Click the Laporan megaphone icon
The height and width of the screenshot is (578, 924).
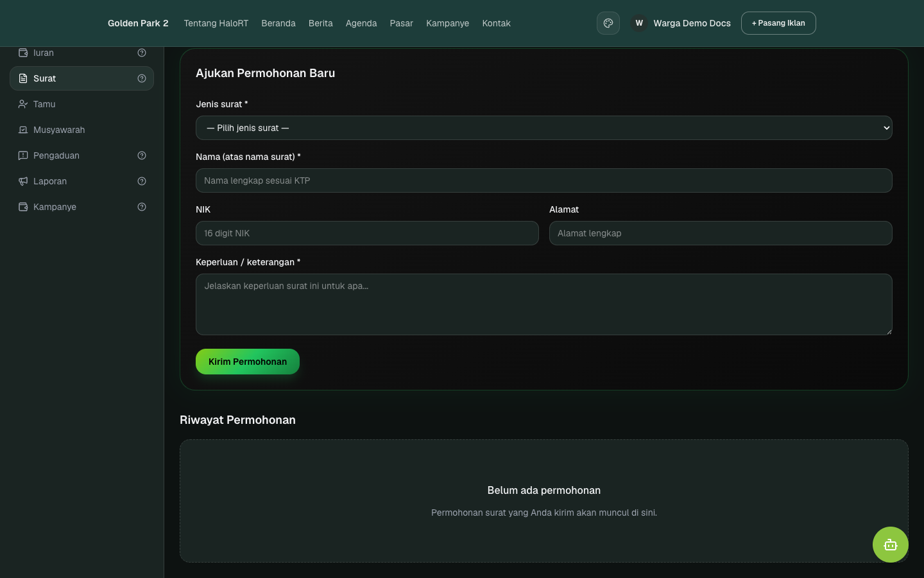click(23, 181)
